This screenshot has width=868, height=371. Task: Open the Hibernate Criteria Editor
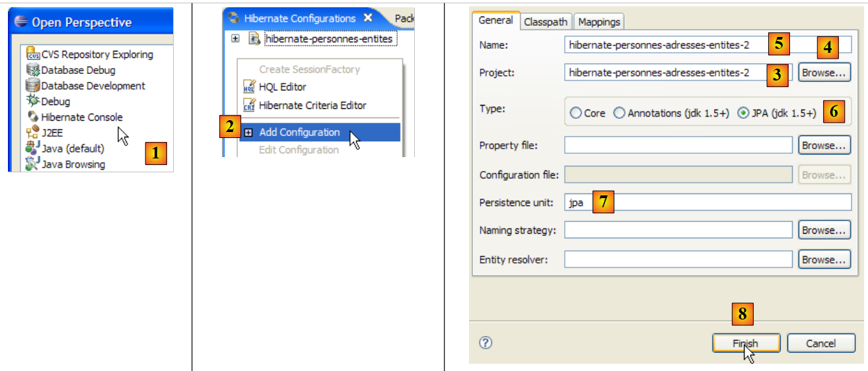tap(312, 105)
